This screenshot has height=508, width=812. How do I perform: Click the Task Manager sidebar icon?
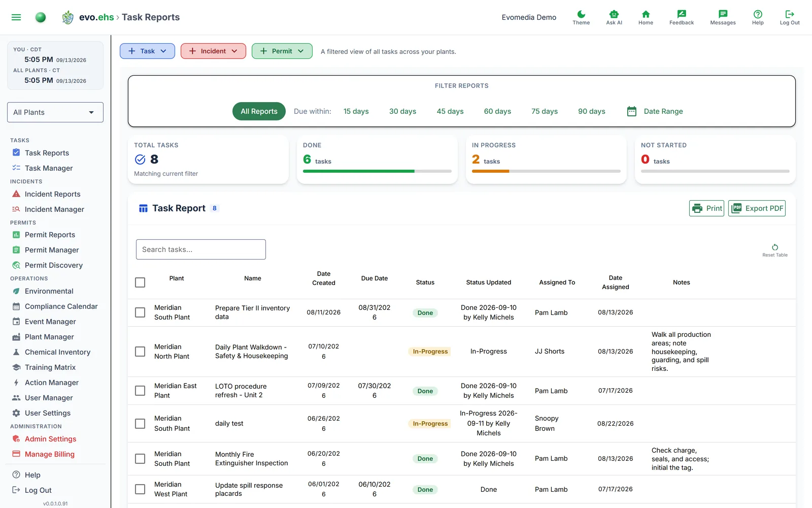coord(16,168)
